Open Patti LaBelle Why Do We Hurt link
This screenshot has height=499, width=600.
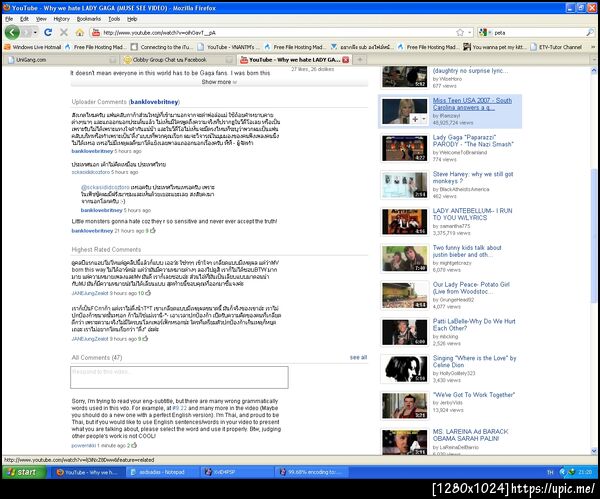coord(474,325)
